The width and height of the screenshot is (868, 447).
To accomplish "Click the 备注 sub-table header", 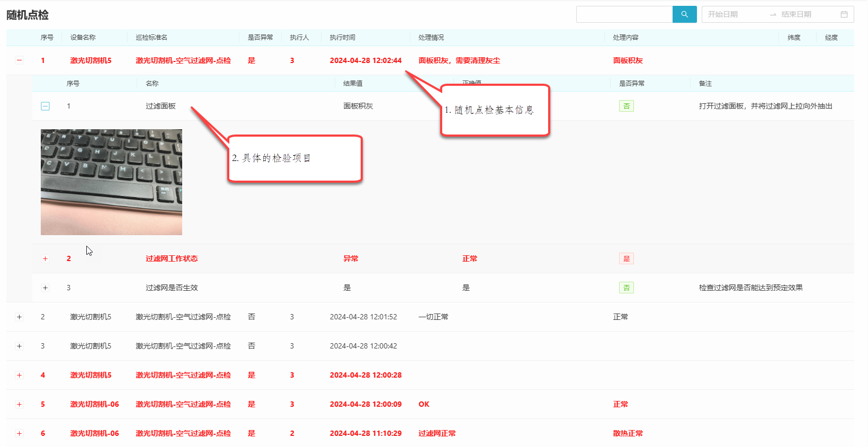I will 705,84.
